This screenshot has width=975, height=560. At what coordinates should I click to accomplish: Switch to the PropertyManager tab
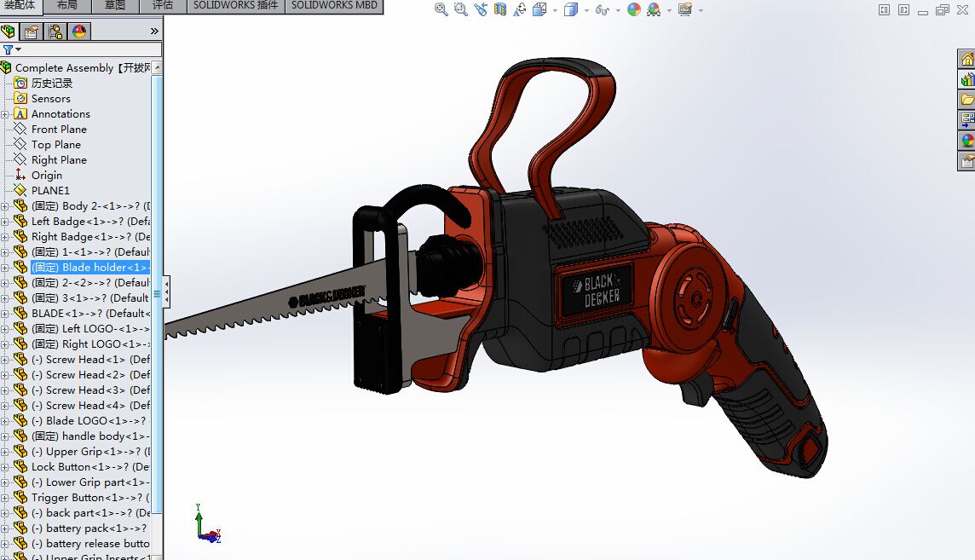(x=32, y=32)
